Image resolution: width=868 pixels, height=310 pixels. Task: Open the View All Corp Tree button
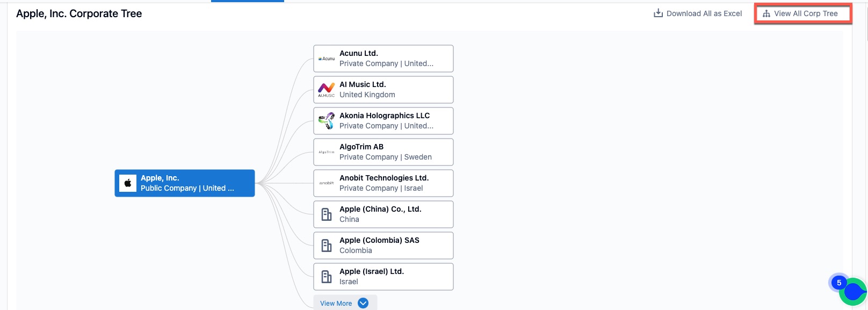pyautogui.click(x=802, y=13)
